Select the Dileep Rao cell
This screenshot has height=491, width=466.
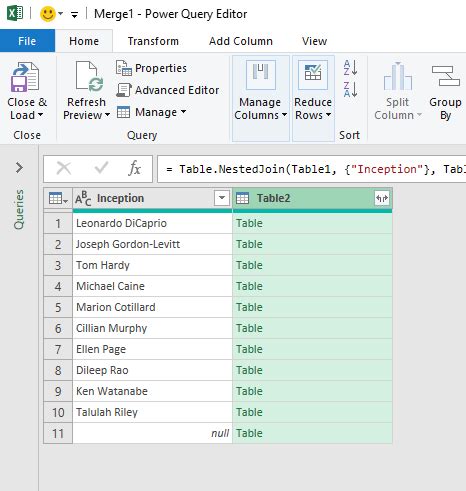tap(152, 370)
